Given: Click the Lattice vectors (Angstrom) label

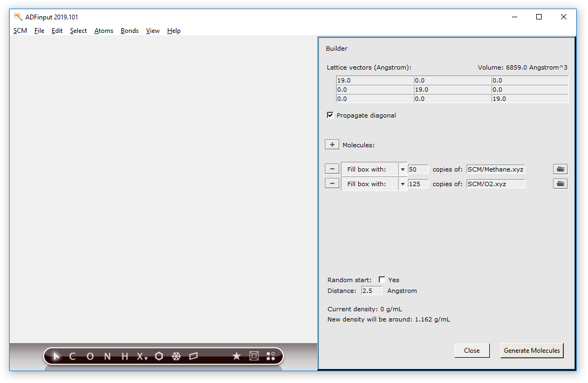Looking at the screenshot, I should click(x=369, y=67).
